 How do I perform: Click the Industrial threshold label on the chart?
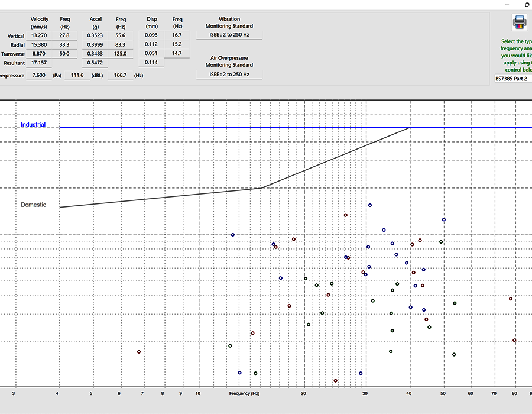(x=33, y=125)
